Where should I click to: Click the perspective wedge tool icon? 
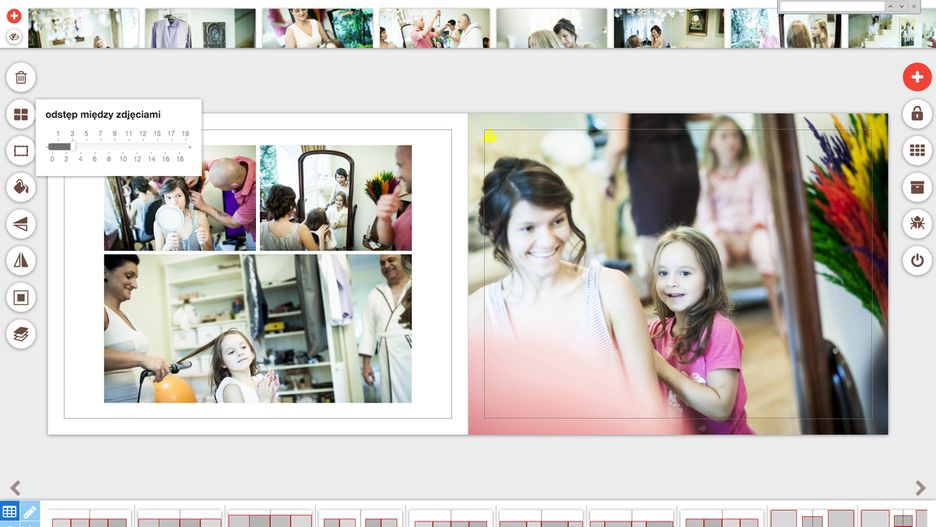[x=21, y=224]
